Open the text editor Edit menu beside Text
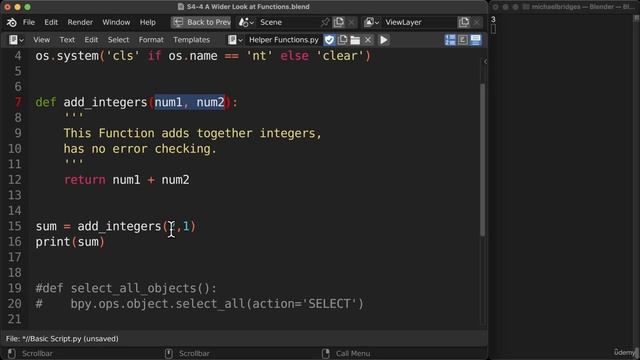The height and width of the screenshot is (360, 640). click(91, 40)
